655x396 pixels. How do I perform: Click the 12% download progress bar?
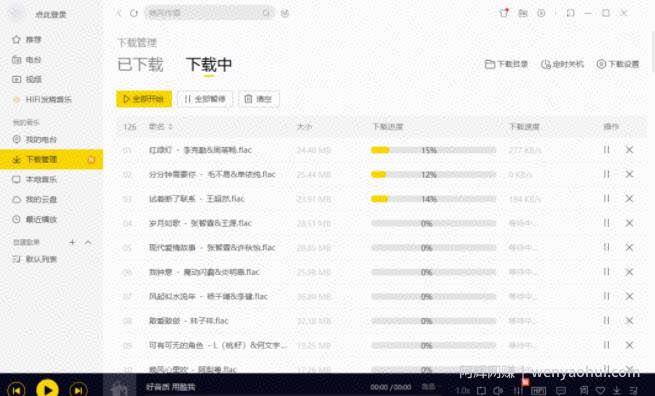(434, 175)
